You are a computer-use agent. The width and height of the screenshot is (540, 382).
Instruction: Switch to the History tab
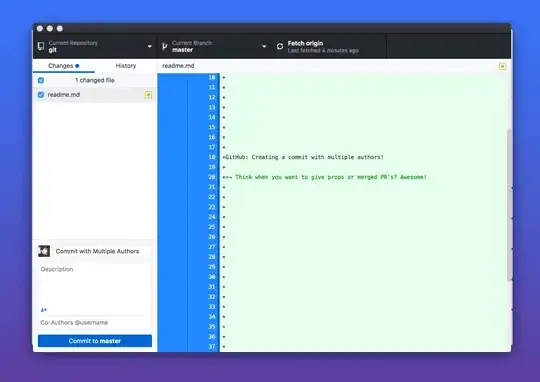coord(126,66)
